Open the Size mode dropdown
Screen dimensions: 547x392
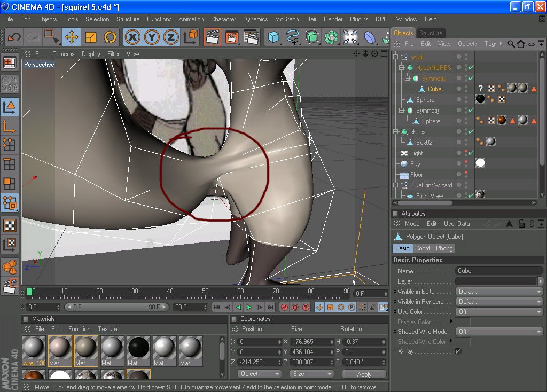tap(311, 374)
